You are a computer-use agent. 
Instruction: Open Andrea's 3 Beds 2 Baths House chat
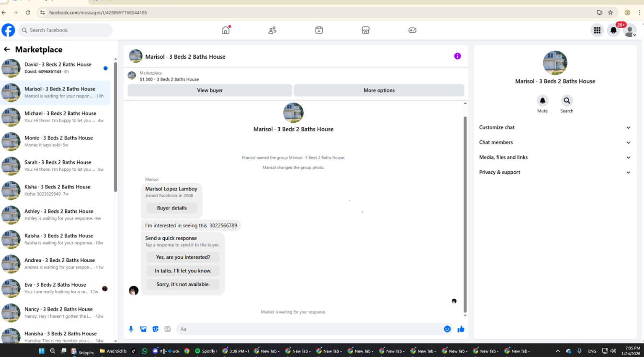(56, 264)
